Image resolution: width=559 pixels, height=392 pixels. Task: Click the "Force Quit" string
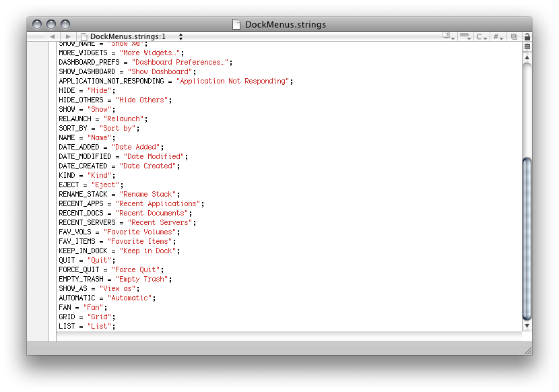[x=135, y=269]
